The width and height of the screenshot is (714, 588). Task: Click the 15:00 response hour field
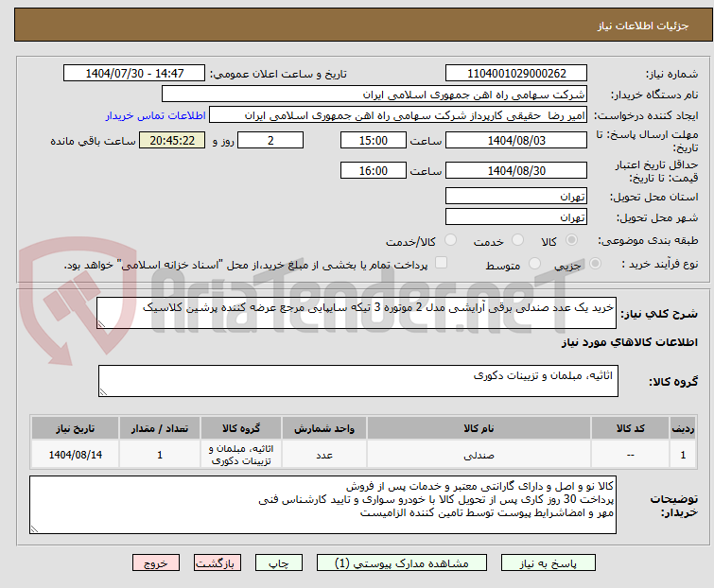click(374, 141)
